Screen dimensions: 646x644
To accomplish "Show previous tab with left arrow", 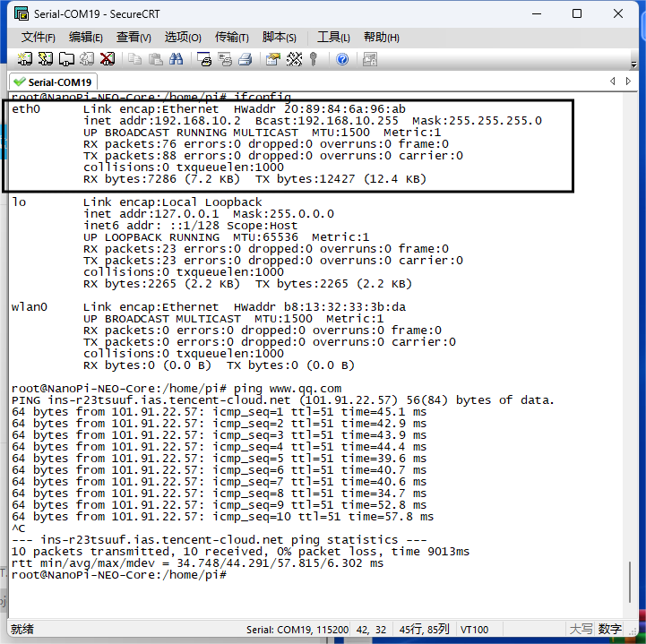I will pos(613,82).
